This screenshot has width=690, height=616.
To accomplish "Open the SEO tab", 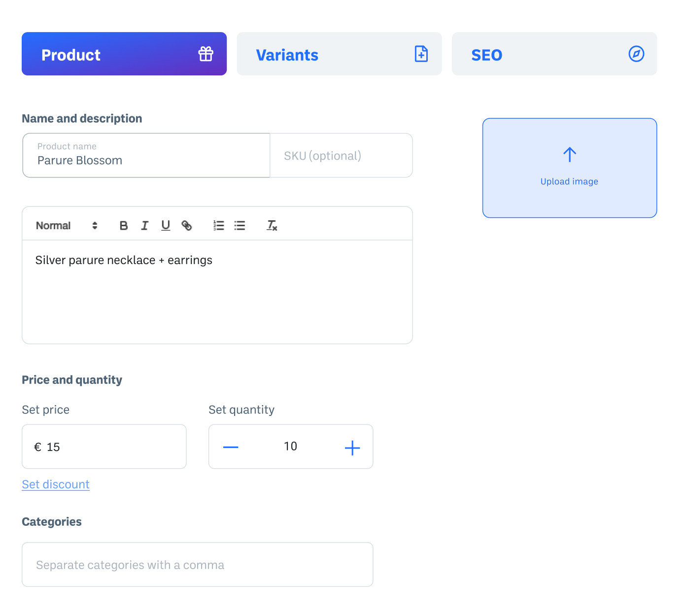I will (554, 54).
